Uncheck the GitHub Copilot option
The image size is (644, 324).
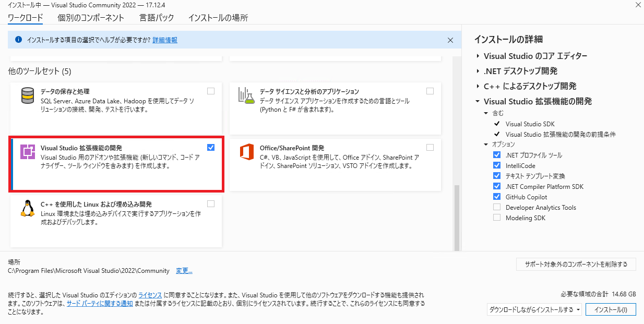[497, 197]
